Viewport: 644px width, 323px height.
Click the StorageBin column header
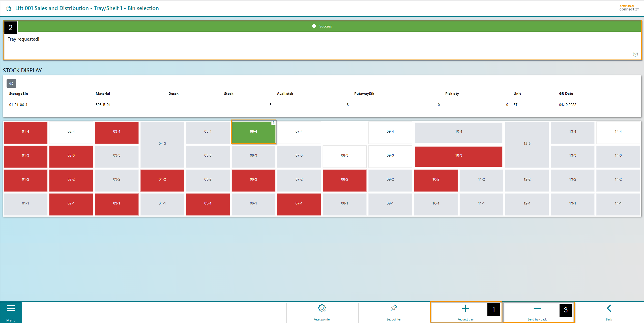(x=19, y=94)
